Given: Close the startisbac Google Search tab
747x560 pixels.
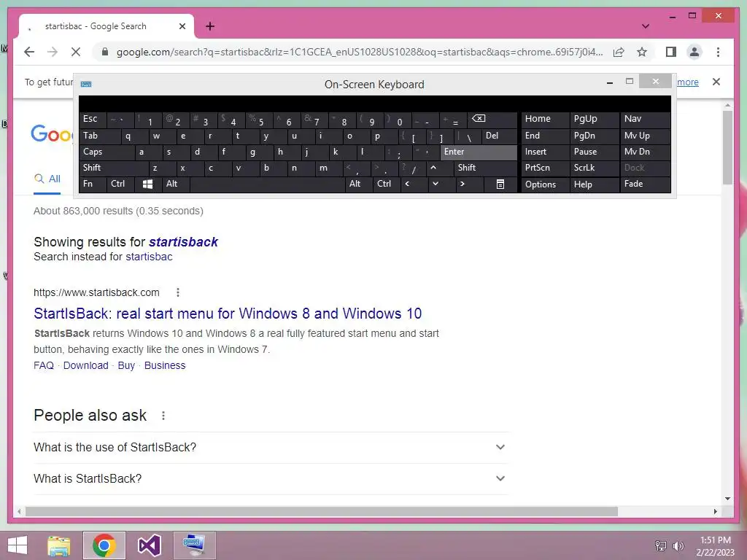Looking at the screenshot, I should [x=182, y=26].
